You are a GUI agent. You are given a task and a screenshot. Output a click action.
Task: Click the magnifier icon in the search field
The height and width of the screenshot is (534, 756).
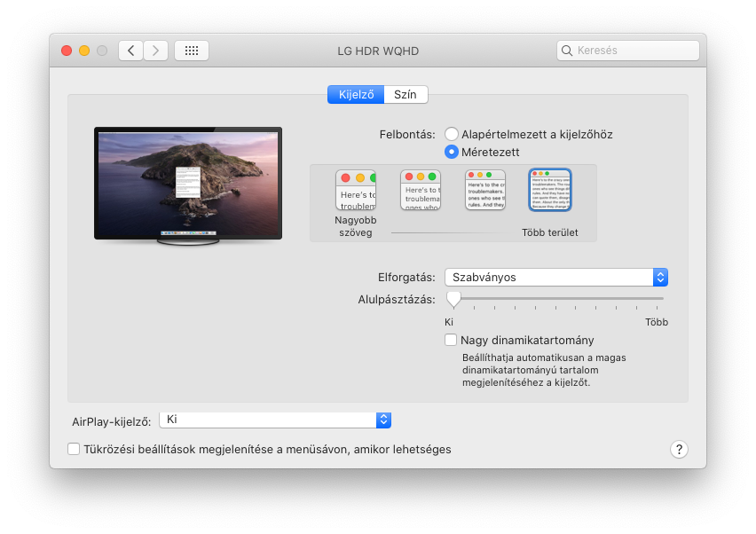[x=567, y=51]
